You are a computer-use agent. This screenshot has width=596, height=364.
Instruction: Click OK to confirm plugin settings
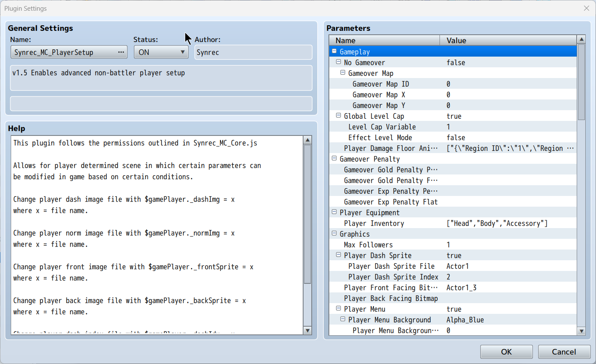pos(506,352)
